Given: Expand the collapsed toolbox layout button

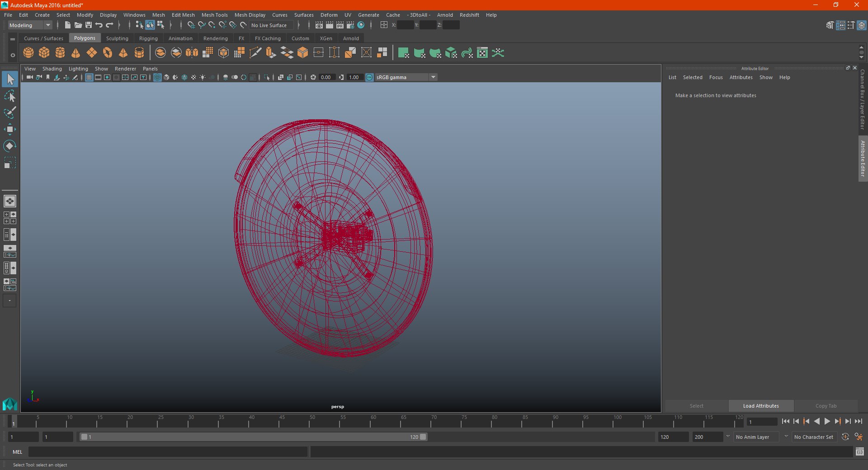Looking at the screenshot, I should (x=9, y=301).
